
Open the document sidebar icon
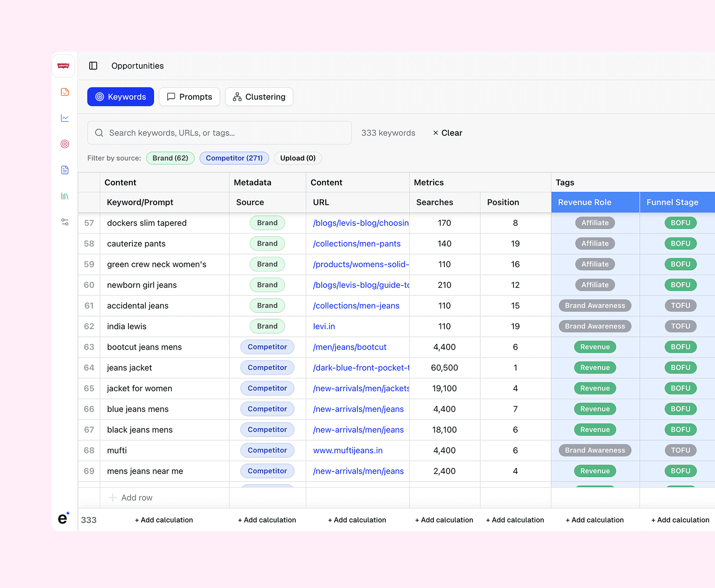point(65,170)
